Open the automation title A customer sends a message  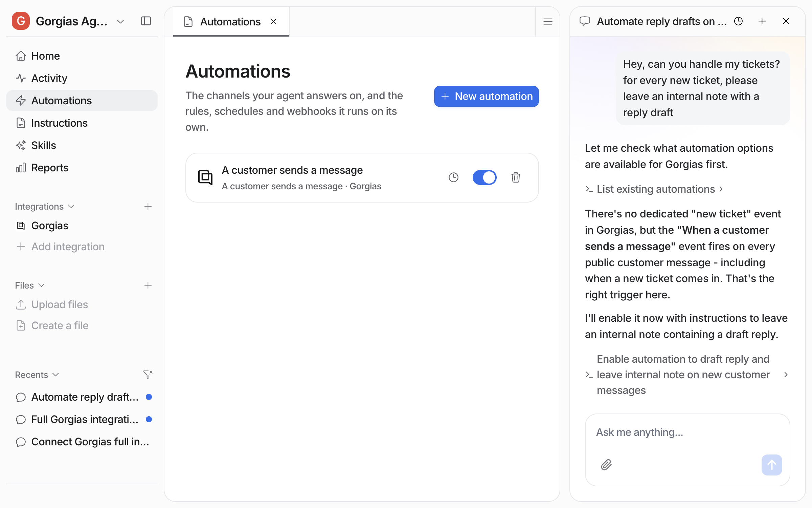point(292,170)
